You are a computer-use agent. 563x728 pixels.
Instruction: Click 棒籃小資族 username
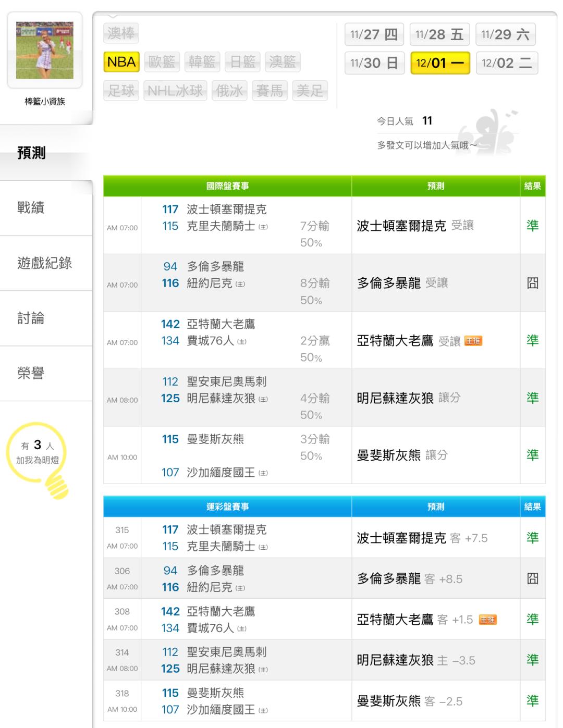click(x=45, y=102)
